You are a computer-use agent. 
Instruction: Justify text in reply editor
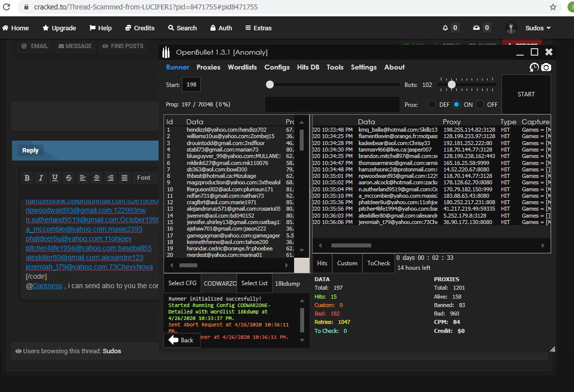click(x=124, y=178)
